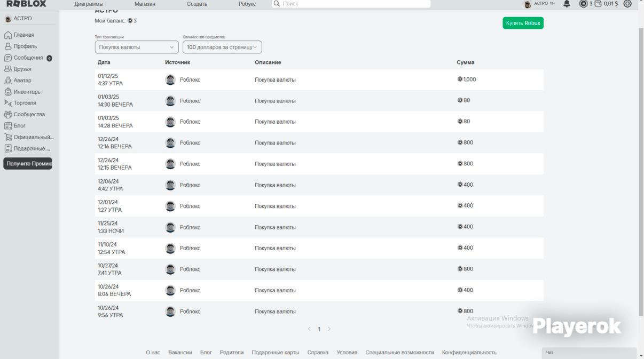Click the 0,01 $ wallet balance
The image size is (644, 359).
pos(607,4)
